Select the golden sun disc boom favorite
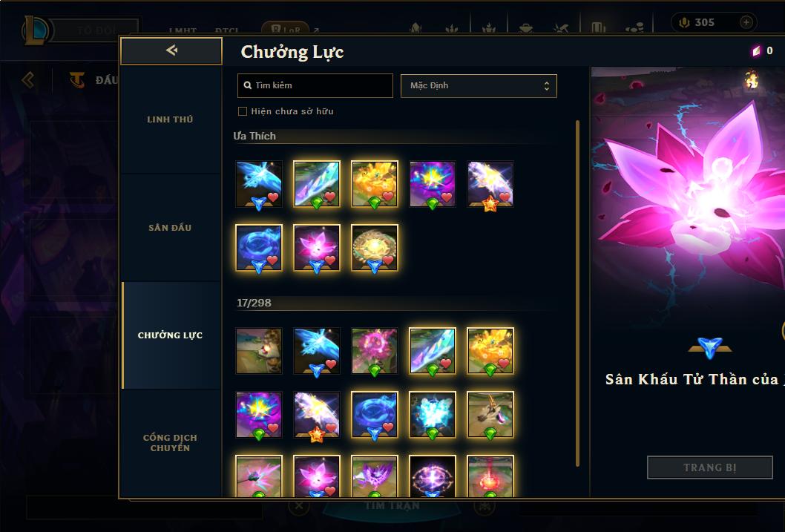Viewport: 785px width, 532px height. tap(375, 248)
